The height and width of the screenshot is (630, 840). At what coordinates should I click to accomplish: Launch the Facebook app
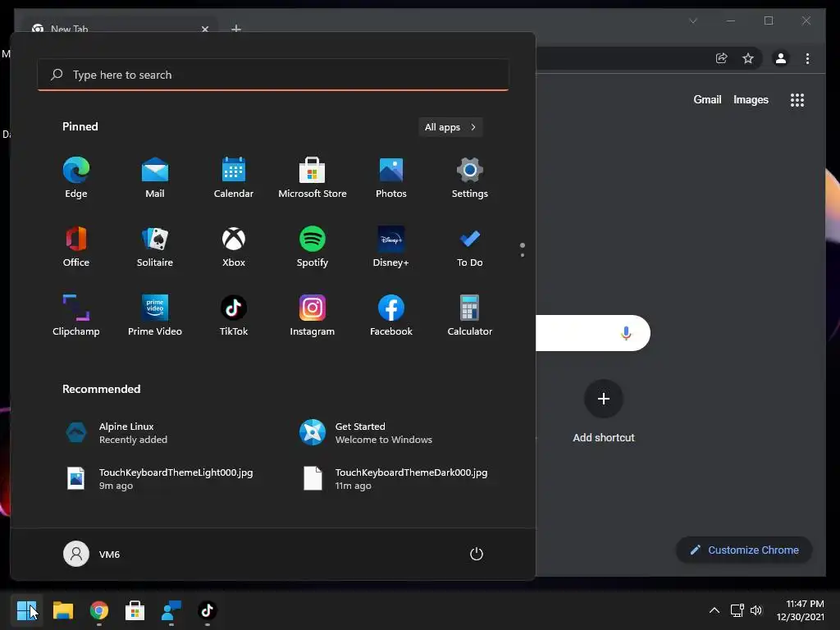tap(391, 316)
